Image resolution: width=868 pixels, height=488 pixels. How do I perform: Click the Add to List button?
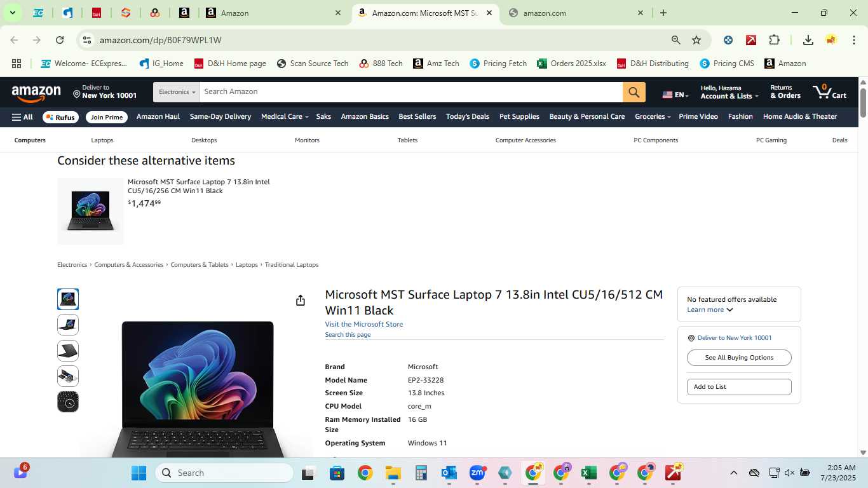point(739,387)
